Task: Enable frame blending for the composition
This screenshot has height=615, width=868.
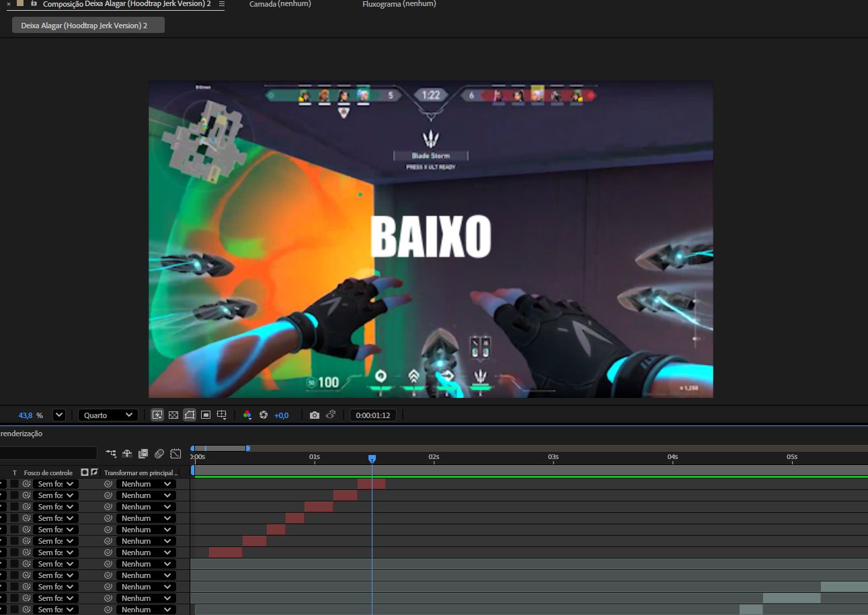Action: pyautogui.click(x=143, y=454)
